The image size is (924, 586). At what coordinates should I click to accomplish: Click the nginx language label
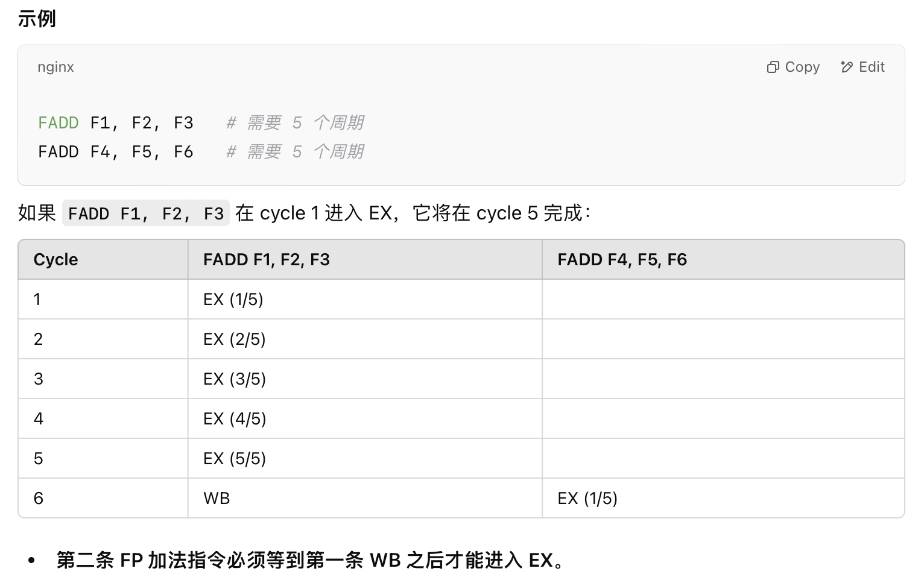55,67
